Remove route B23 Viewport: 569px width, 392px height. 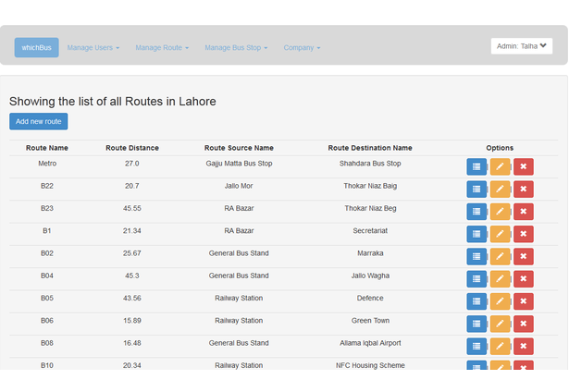coord(524,212)
